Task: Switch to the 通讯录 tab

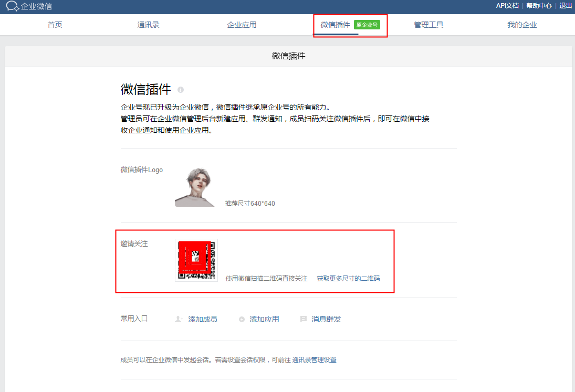Action: (x=148, y=25)
